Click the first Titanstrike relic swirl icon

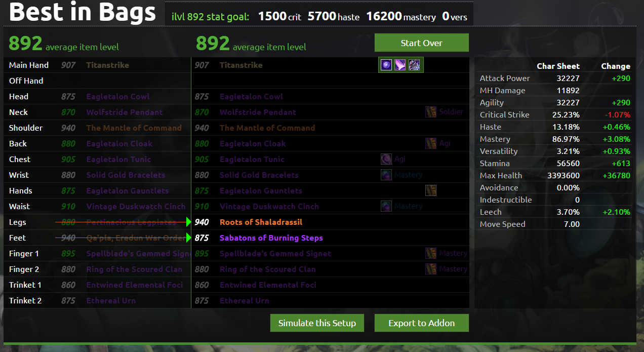pyautogui.click(x=386, y=65)
